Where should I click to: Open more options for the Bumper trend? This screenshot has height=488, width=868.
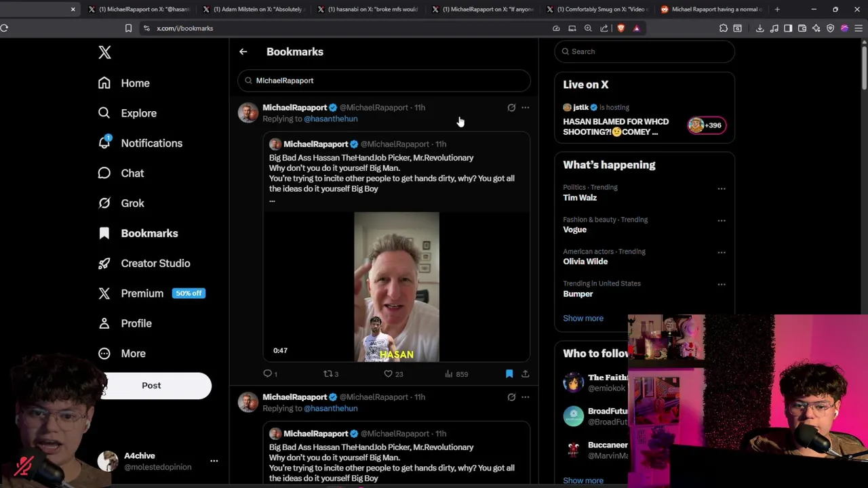(722, 284)
